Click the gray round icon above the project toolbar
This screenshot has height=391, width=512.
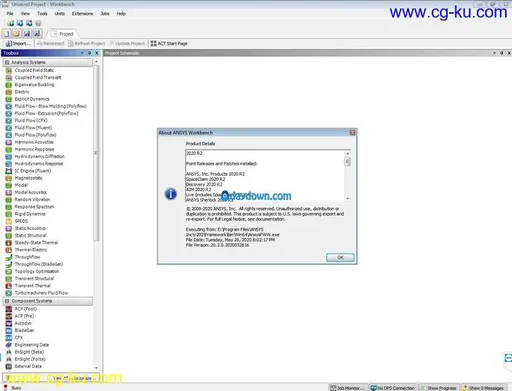click(x=38, y=23)
